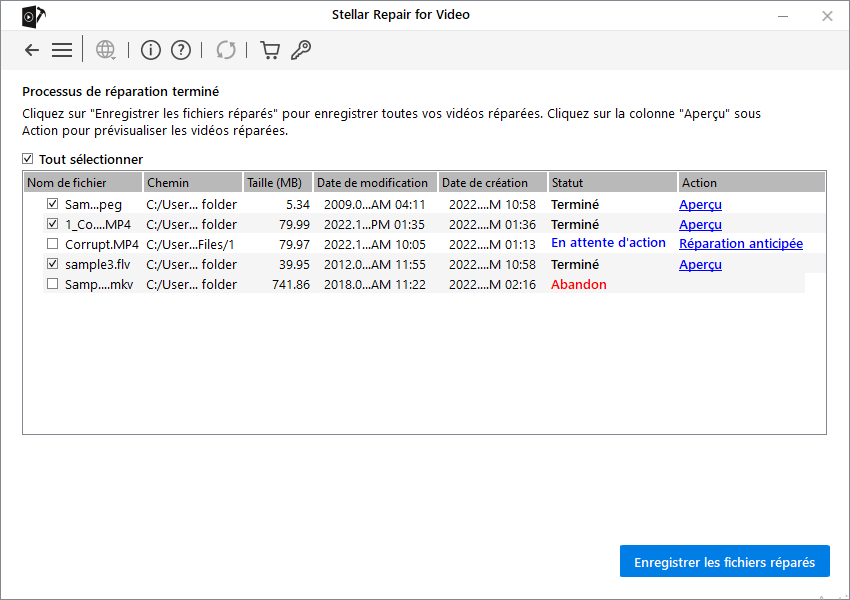Click 'Réparation anticipée' link for Corrupt.MP4
Screen dimensions: 850x600
[x=741, y=244]
